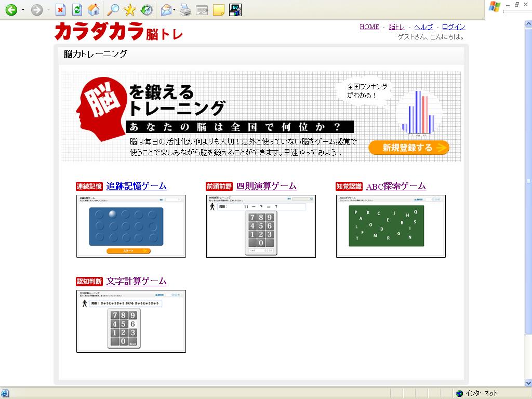Viewport: 532px width, 399px height.
Task: Open Favorites with the star icon
Action: coord(129,10)
